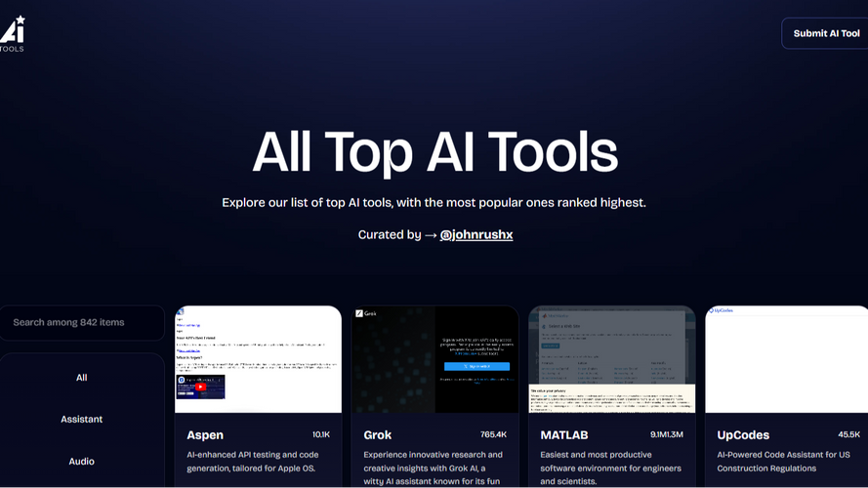View the MATLAB tool screenshot thumbnail

point(611,359)
